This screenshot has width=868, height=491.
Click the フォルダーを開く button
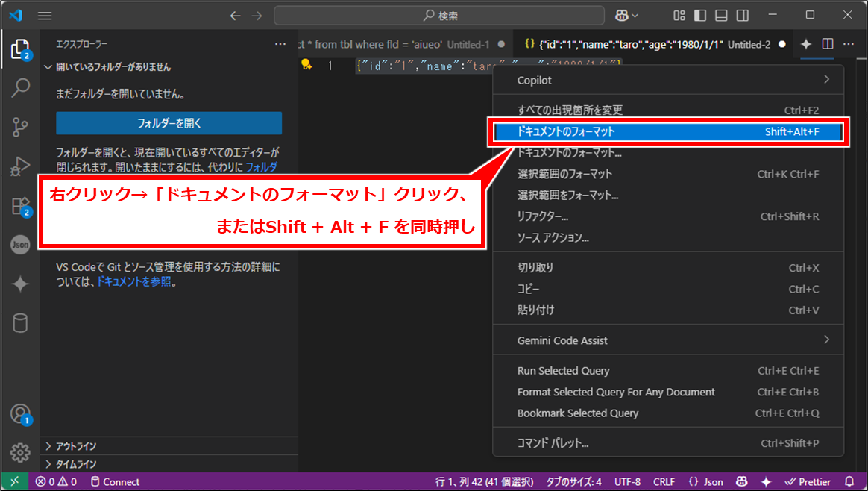[169, 123]
